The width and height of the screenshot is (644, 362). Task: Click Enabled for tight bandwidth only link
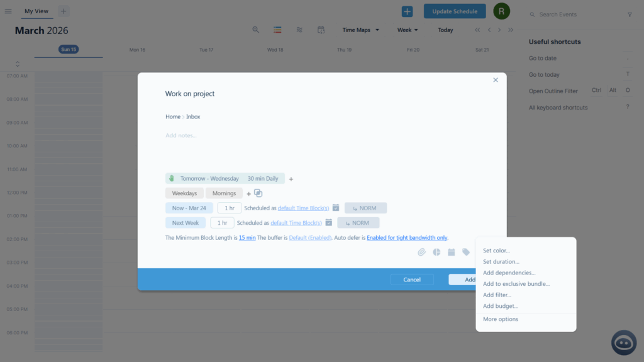click(x=407, y=238)
